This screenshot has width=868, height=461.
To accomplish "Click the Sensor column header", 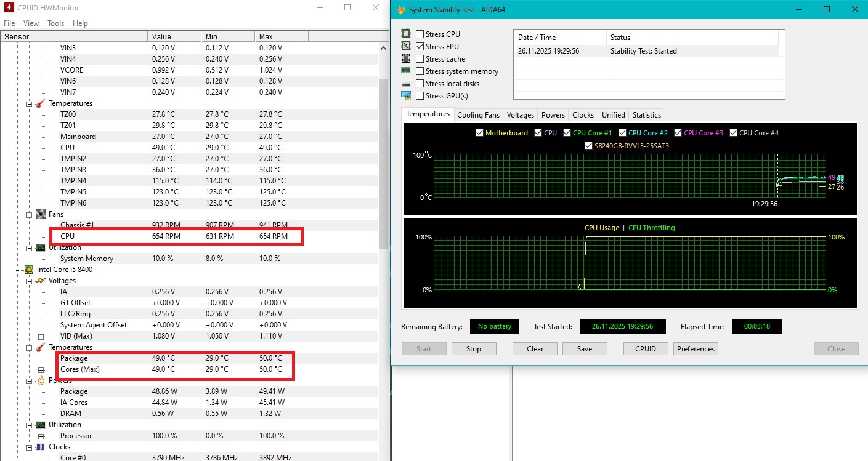I will [74, 37].
